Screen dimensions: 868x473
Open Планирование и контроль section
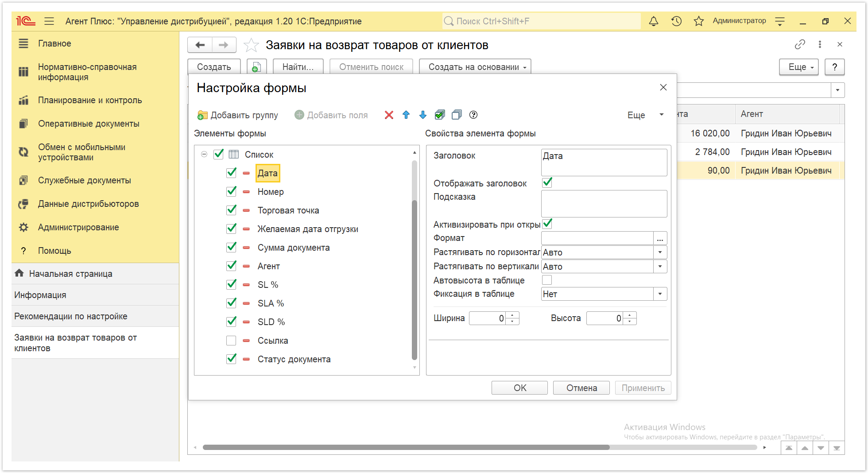[90, 100]
